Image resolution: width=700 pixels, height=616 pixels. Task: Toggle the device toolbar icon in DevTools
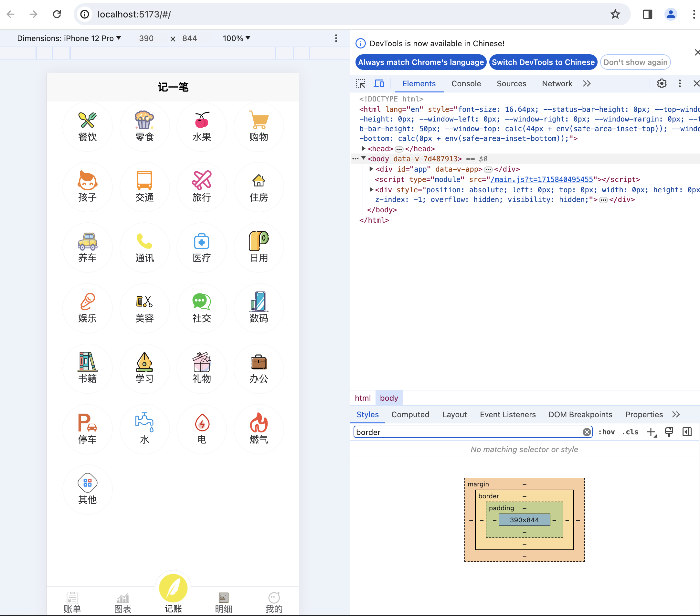(x=379, y=84)
